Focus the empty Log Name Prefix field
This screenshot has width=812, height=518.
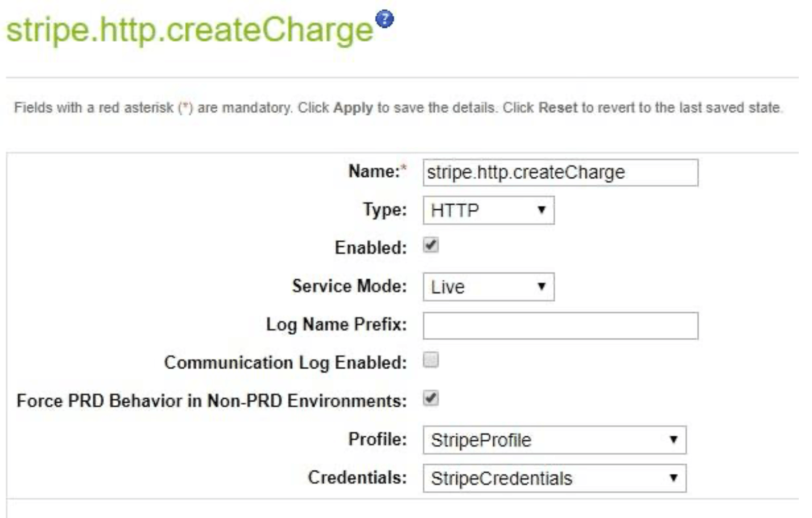tap(560, 326)
